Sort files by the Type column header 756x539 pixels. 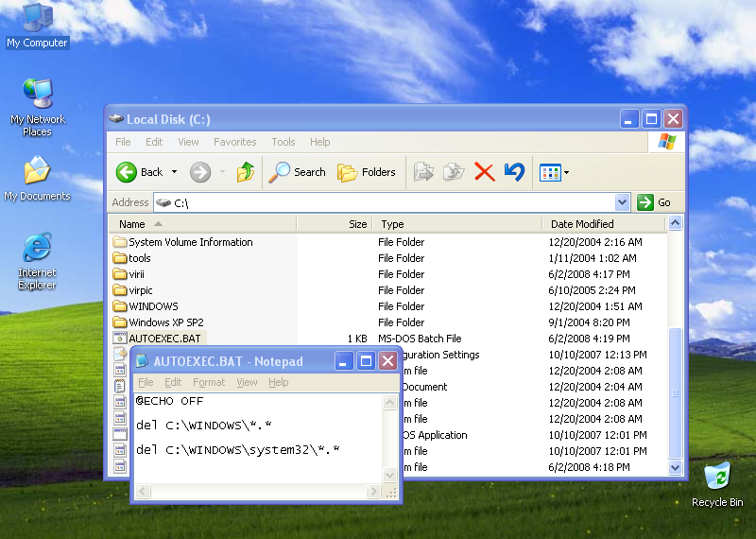(457, 224)
